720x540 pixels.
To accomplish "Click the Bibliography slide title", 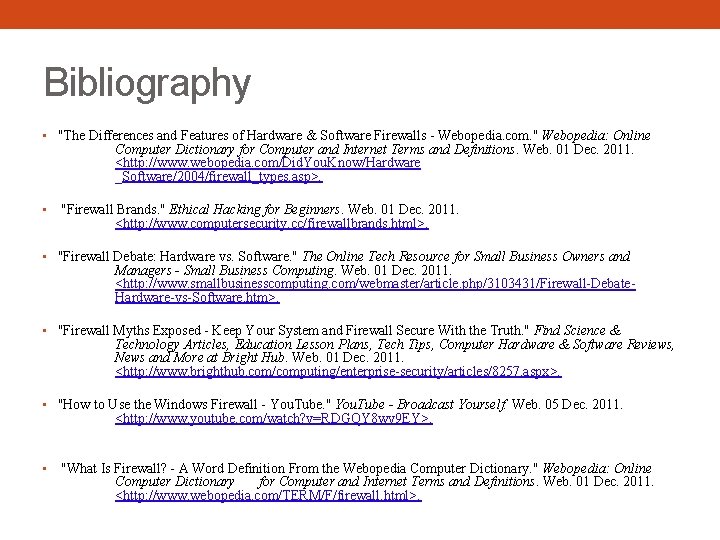I will [x=147, y=84].
